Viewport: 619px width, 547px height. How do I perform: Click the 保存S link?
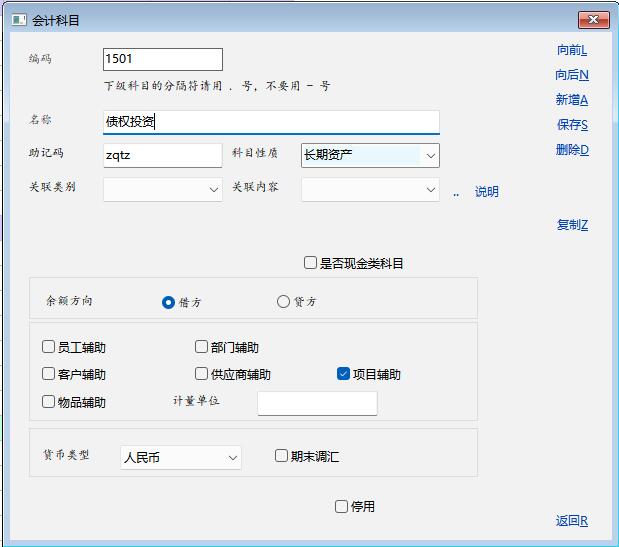(x=572, y=125)
